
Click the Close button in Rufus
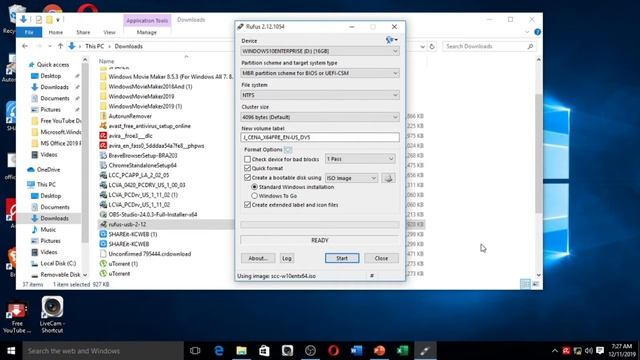(x=381, y=258)
